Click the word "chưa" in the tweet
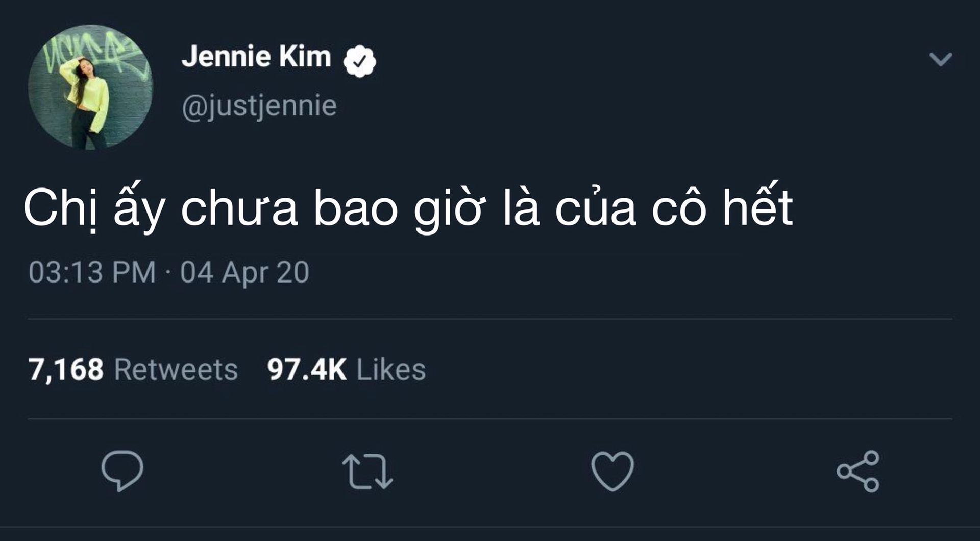Viewport: 980px width, 541px height. coord(239,209)
